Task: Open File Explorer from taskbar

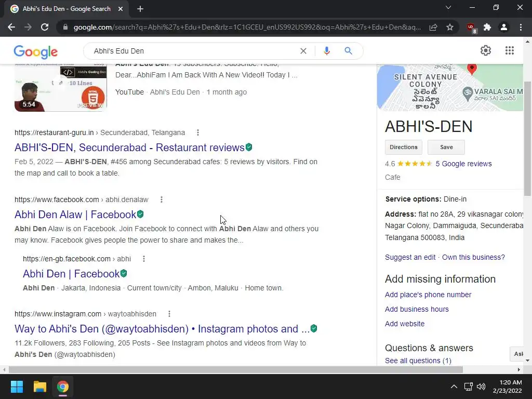Action: point(39,387)
